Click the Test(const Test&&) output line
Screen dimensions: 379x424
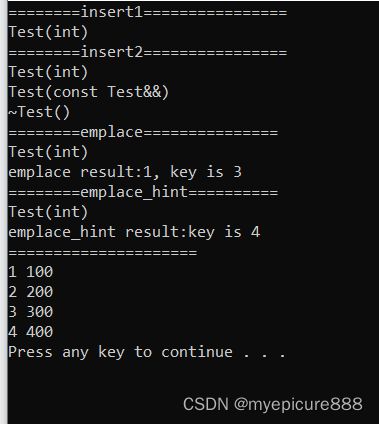coord(89,92)
